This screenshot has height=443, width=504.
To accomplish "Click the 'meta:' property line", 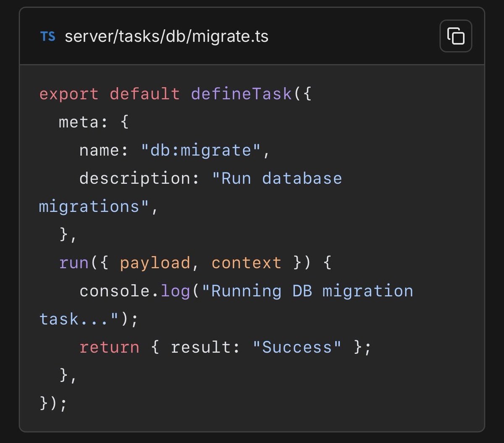I will click(x=94, y=122).
